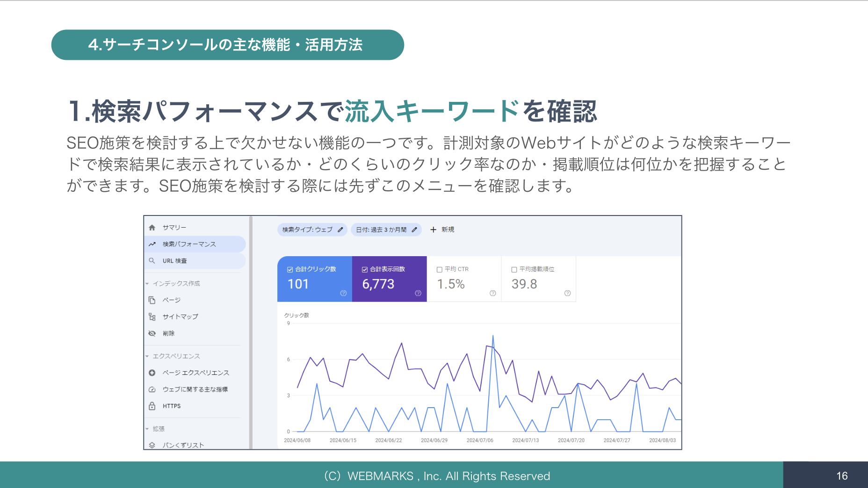868x488 pixels.
Task: Uncheck the 合計表示回数 checkbox
Action: (365, 270)
